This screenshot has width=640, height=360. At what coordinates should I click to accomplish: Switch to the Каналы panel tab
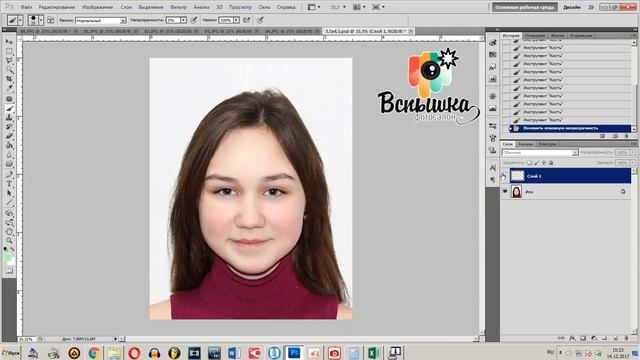525,144
